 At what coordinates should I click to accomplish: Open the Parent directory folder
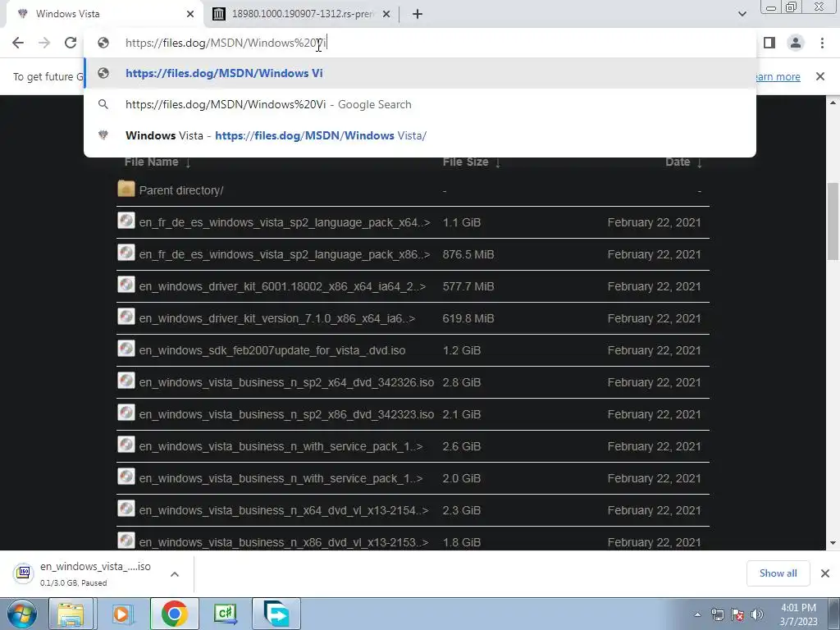pos(181,190)
